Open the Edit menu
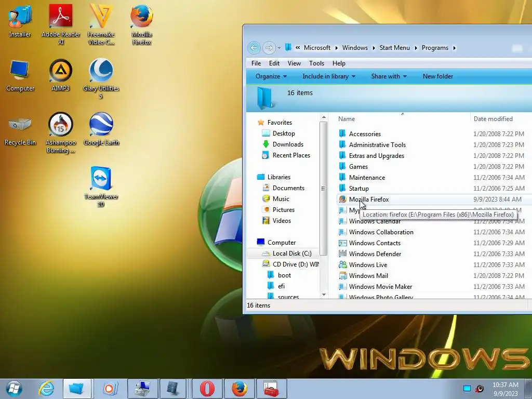532x399 pixels. click(274, 63)
